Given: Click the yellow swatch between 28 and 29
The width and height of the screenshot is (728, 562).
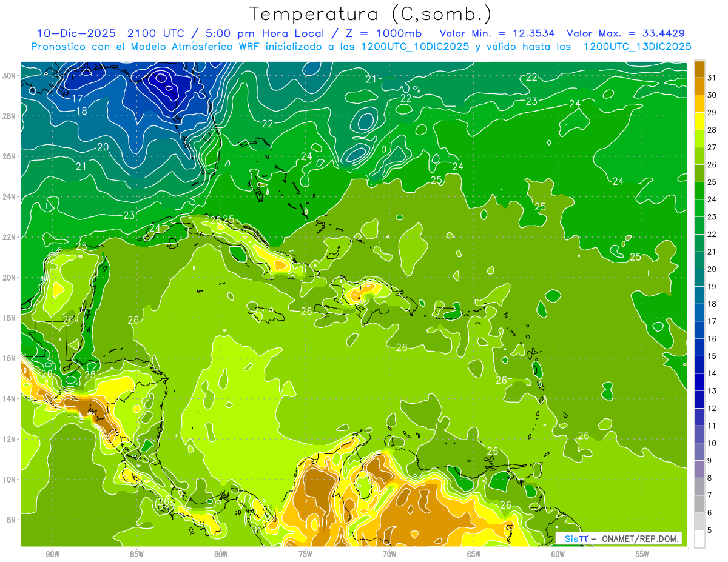Looking at the screenshot, I should point(699,121).
